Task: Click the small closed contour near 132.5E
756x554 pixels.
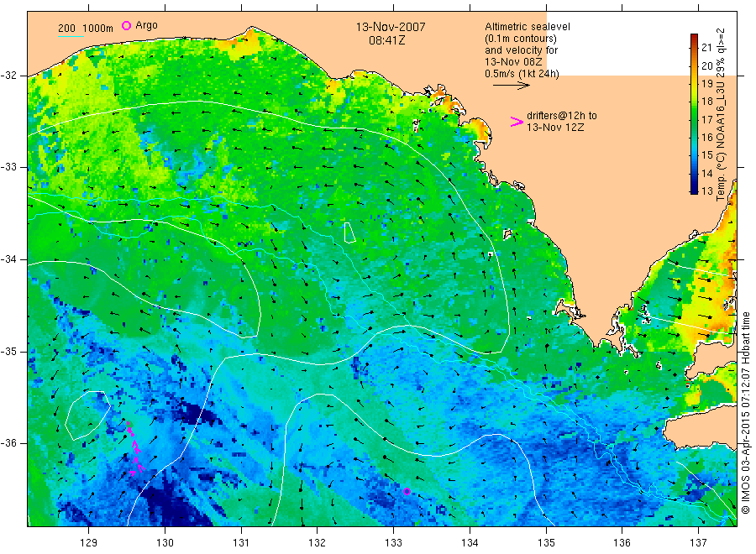Action: pyautogui.click(x=349, y=233)
